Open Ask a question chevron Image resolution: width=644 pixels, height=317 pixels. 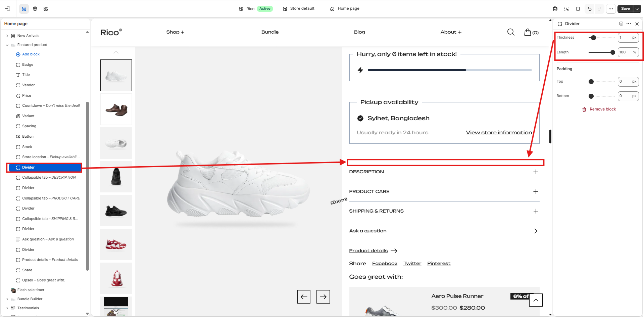pos(536,231)
